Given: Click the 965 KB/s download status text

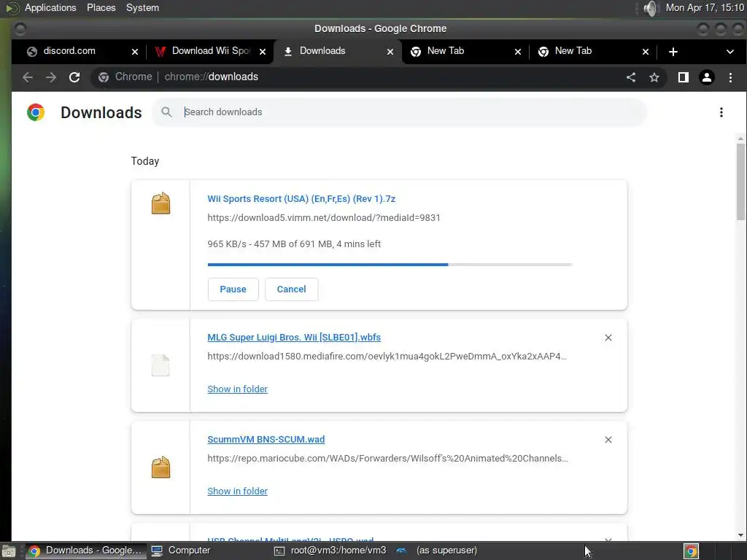Looking at the screenshot, I should click(294, 244).
